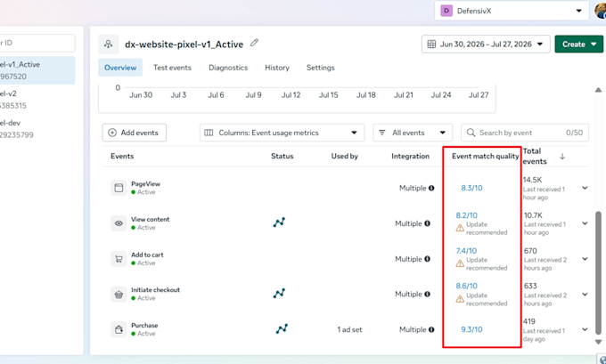This screenshot has width=606, height=364.
Task: Click the PageView event icon
Action: 119,188
